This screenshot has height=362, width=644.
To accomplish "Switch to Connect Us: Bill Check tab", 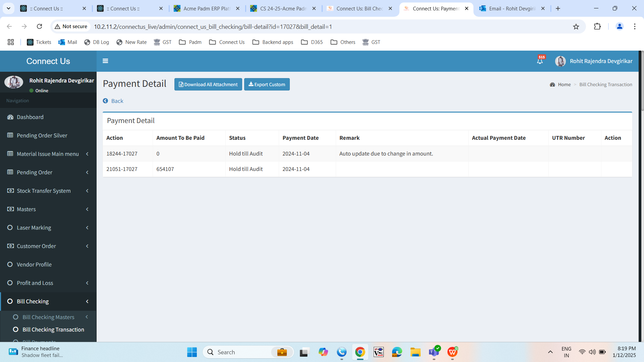I will (x=360, y=8).
